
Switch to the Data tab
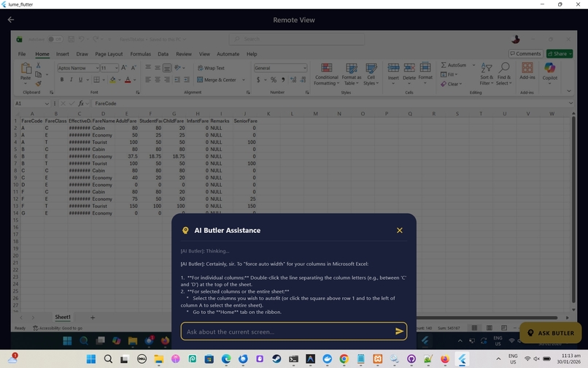click(x=163, y=54)
